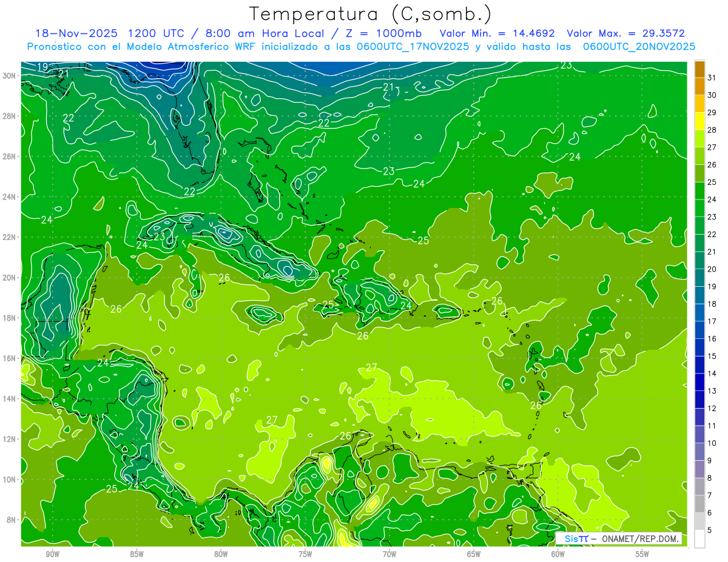The width and height of the screenshot is (728, 562).
Task: Click the 'Pronostico con el Modelo Atmosferico WRF' line
Action: point(361,47)
